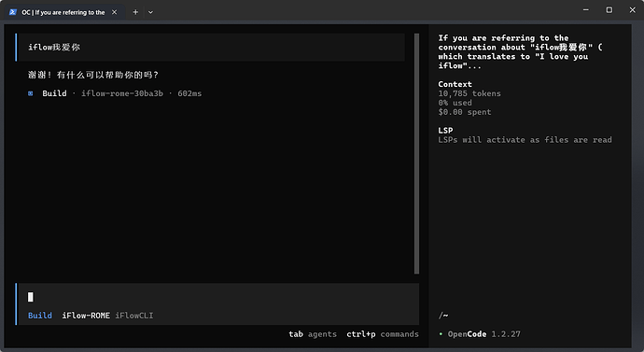Screen dimensions: 644x352
Task: Click the '602ms' response time
Action: [189, 93]
